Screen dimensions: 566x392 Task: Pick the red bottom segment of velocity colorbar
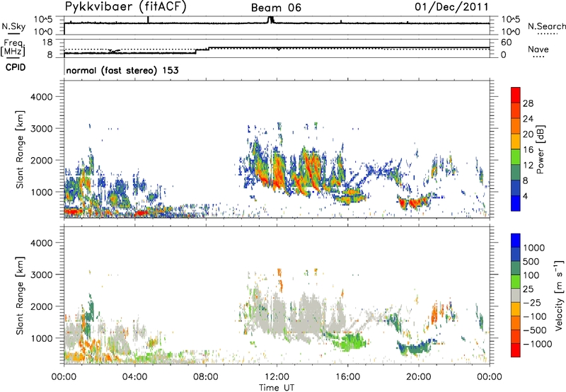tap(516, 350)
